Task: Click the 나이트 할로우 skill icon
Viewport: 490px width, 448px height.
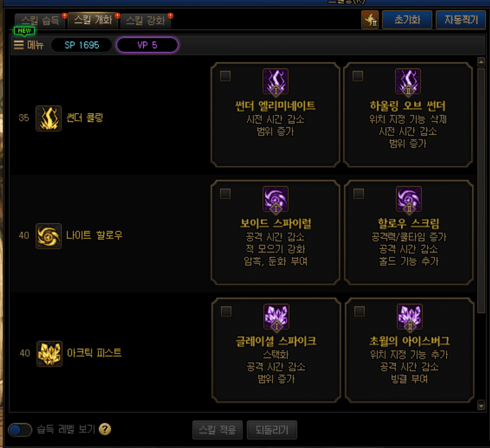Action: click(48, 236)
